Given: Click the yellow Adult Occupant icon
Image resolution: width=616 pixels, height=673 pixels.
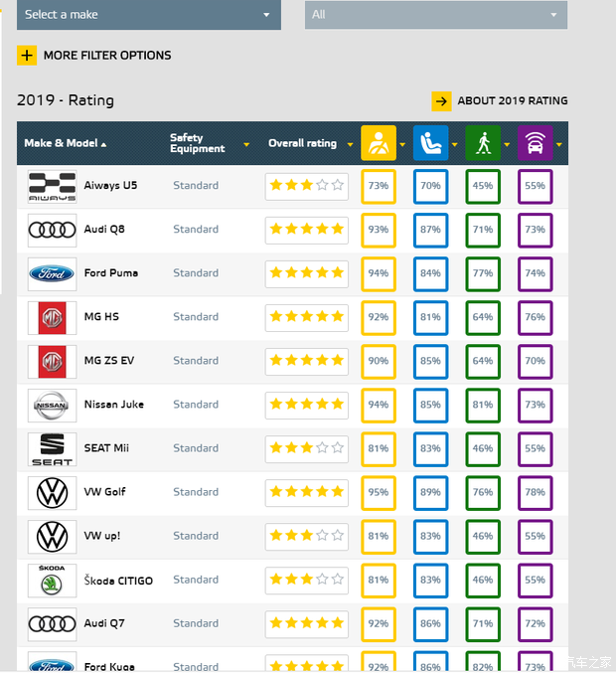Looking at the screenshot, I should tap(379, 143).
